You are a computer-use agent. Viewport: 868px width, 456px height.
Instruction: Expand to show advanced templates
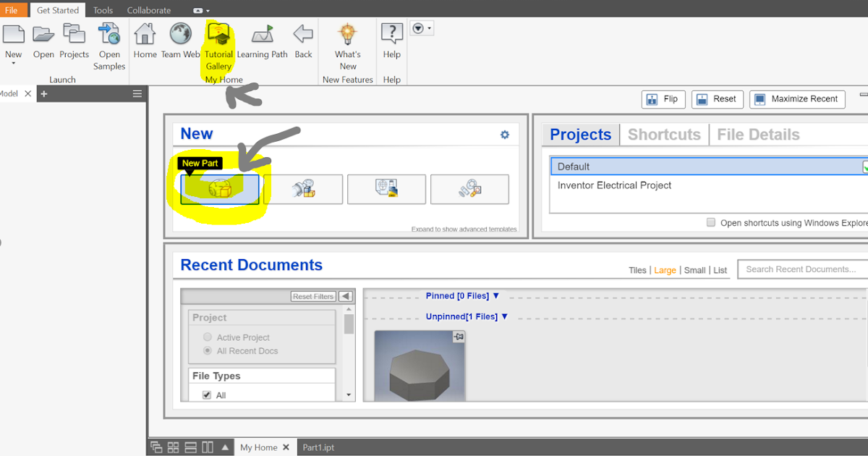click(478, 228)
